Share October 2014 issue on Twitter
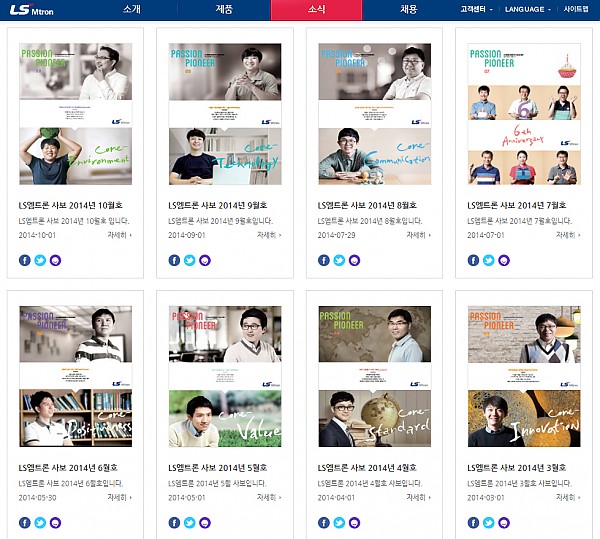This screenshot has width=600, height=539. (40, 260)
